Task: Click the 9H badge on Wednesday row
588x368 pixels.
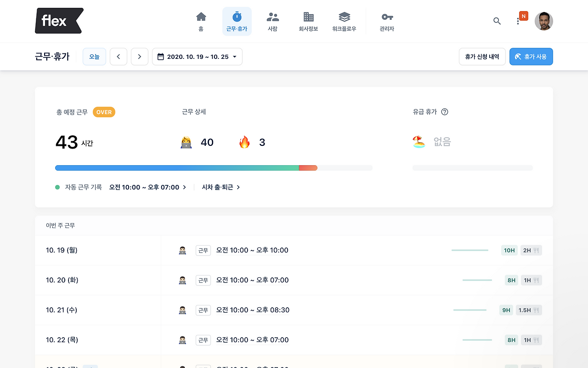Action: (506, 310)
